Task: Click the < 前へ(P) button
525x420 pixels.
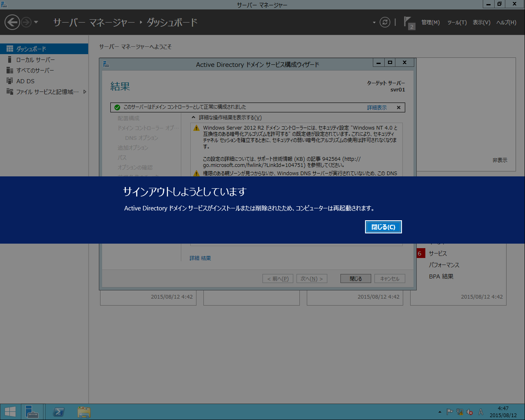Action: pyautogui.click(x=278, y=278)
